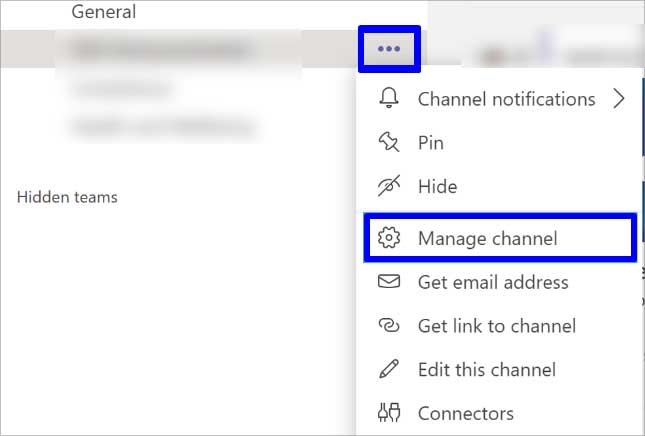Select Manage channel option
This screenshot has width=645, height=436.
500,238
